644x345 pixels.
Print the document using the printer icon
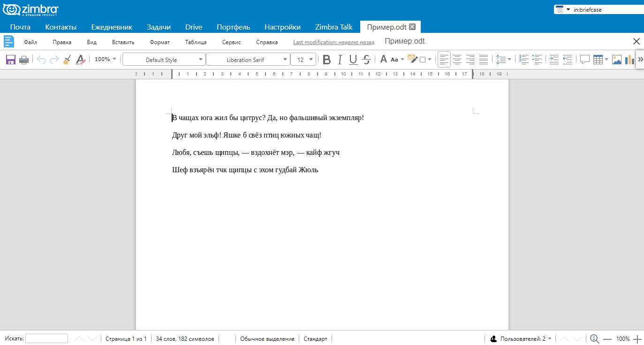pos(24,60)
